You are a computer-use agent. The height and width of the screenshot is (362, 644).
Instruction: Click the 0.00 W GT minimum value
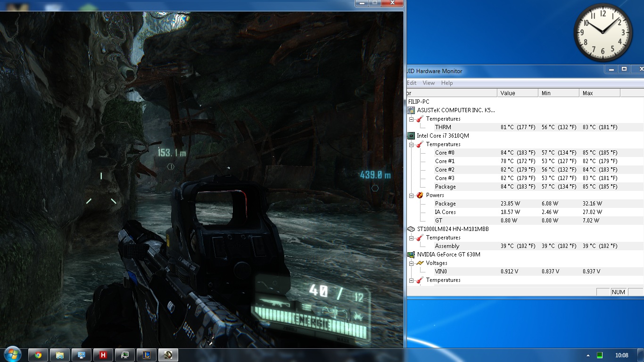tap(550, 221)
